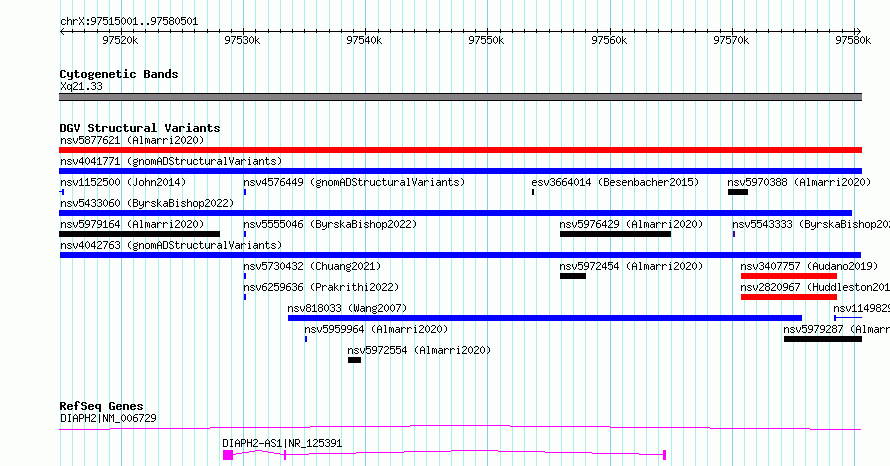Viewport: 890px width, 466px height.
Task: Select the blue nsv4041771 variant bar
Action: [460, 171]
